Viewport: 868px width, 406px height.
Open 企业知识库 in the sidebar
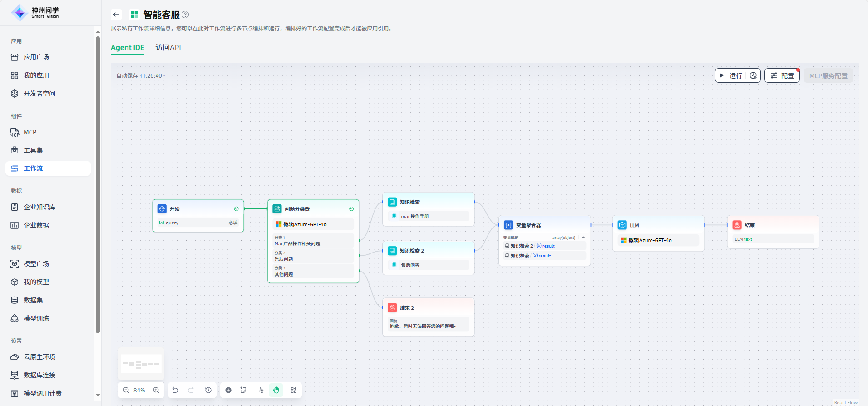tap(39, 207)
